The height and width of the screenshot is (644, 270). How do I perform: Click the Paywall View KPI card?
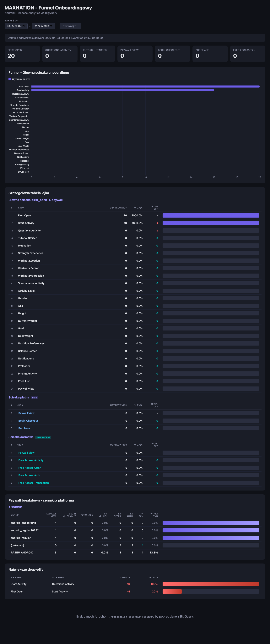[x=135, y=54]
